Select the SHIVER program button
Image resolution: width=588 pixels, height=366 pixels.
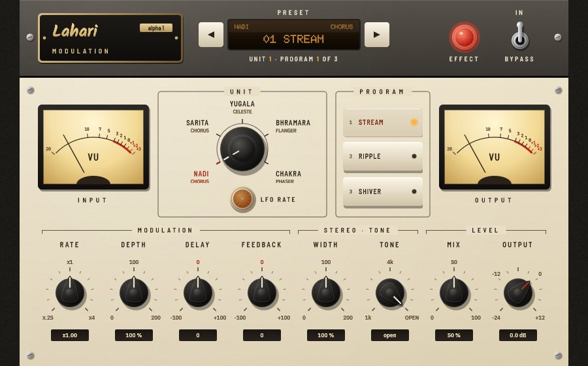(x=383, y=191)
